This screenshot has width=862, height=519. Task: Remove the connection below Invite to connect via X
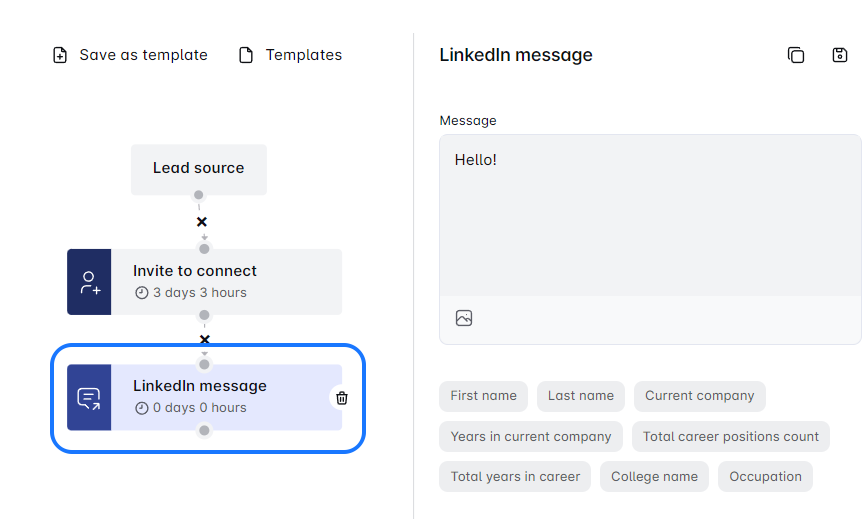pos(205,340)
